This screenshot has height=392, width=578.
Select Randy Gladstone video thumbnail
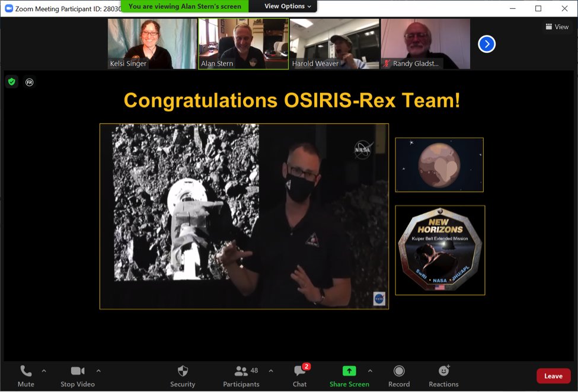pyautogui.click(x=426, y=43)
